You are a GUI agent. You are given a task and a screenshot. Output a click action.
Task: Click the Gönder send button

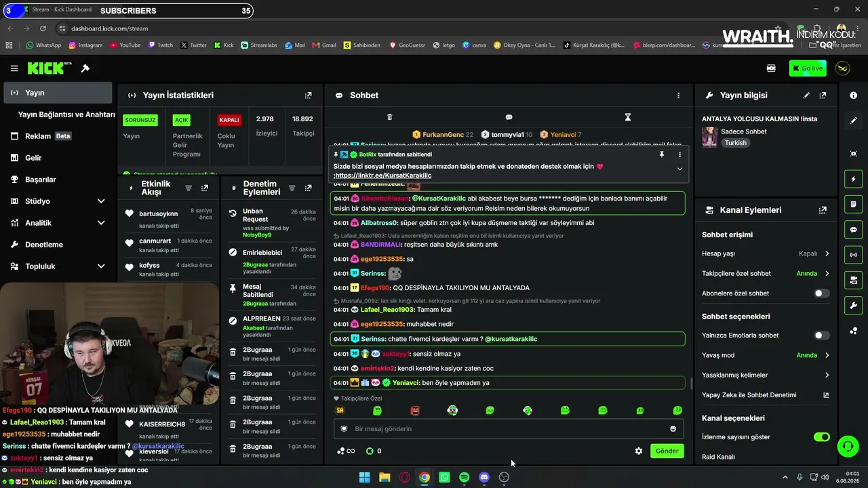(667, 451)
